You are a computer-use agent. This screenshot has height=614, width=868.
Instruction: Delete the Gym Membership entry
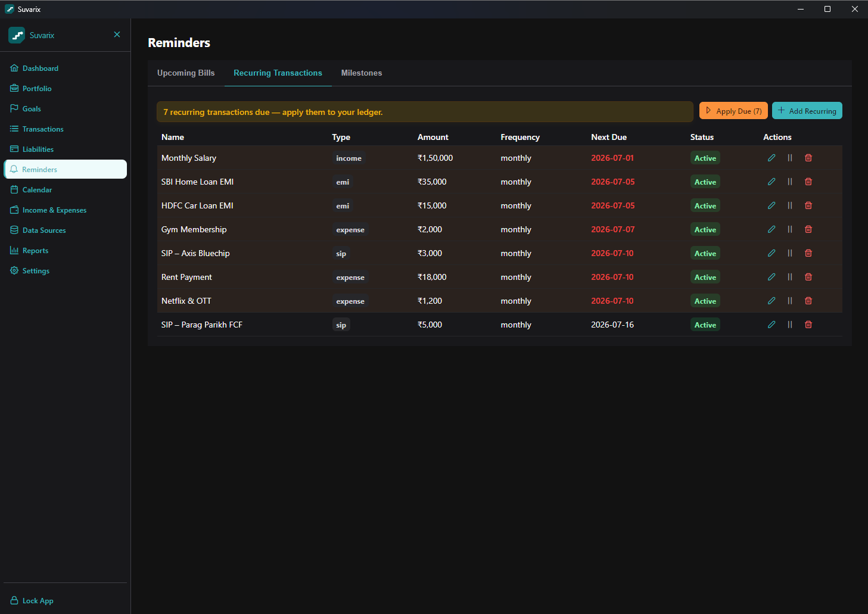808,229
